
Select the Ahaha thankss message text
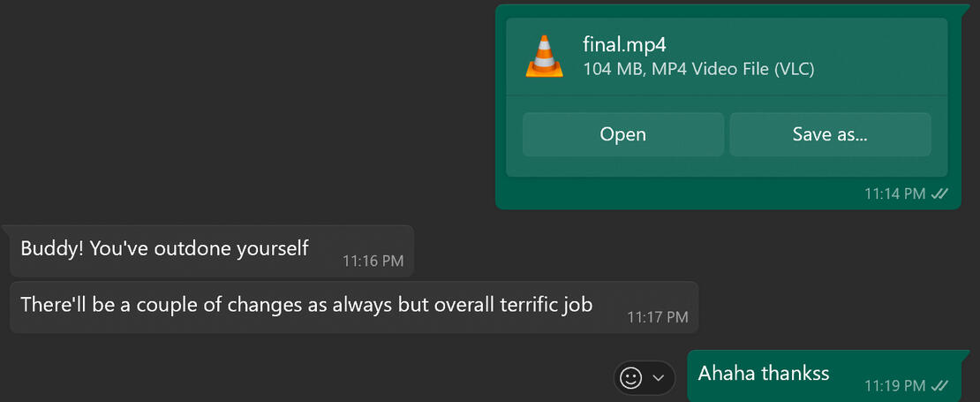pos(764,373)
